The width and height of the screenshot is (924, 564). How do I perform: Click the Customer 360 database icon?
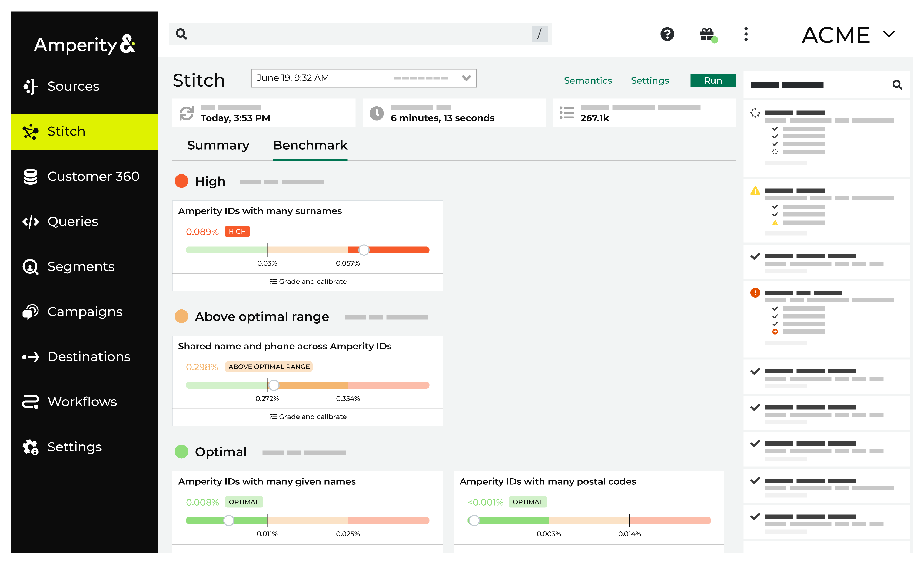click(x=30, y=176)
